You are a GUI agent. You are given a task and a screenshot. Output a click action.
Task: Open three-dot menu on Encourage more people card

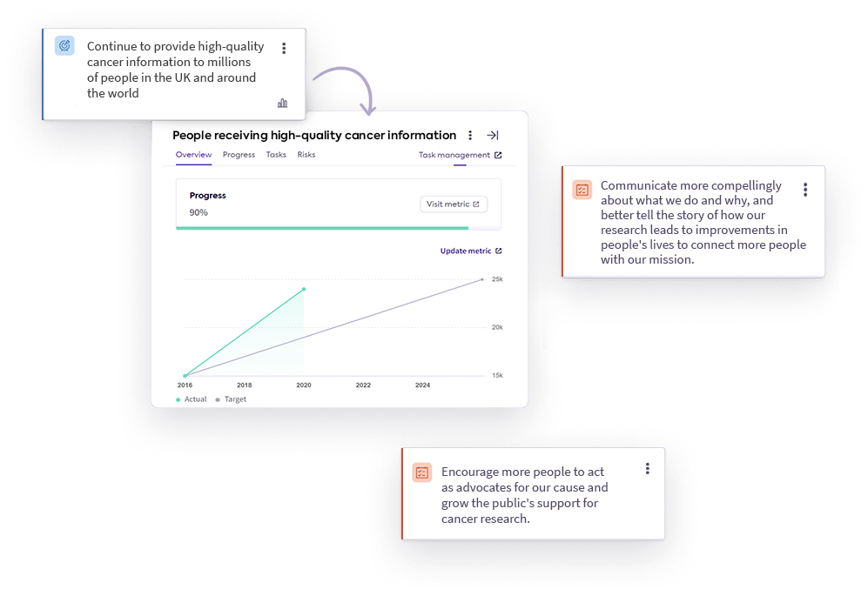click(648, 469)
